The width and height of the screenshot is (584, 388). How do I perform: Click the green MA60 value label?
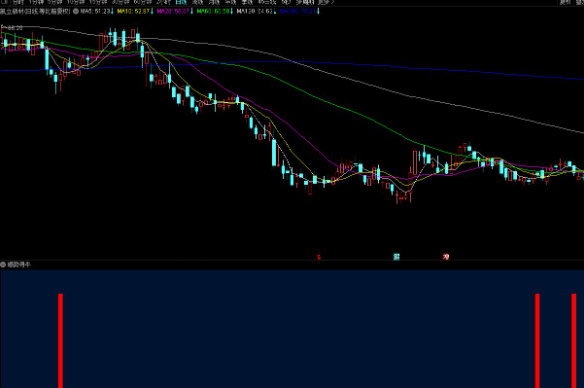[x=213, y=11]
